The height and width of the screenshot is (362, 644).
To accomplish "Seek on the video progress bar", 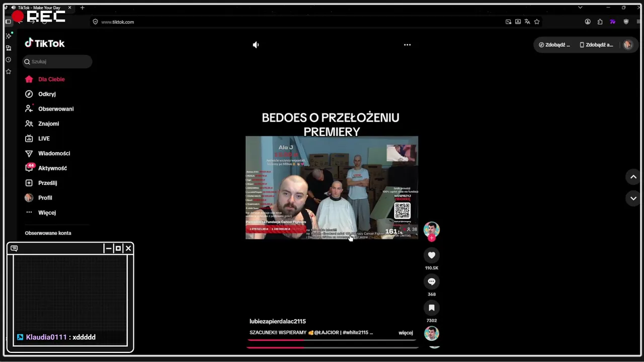I will coord(332,340).
